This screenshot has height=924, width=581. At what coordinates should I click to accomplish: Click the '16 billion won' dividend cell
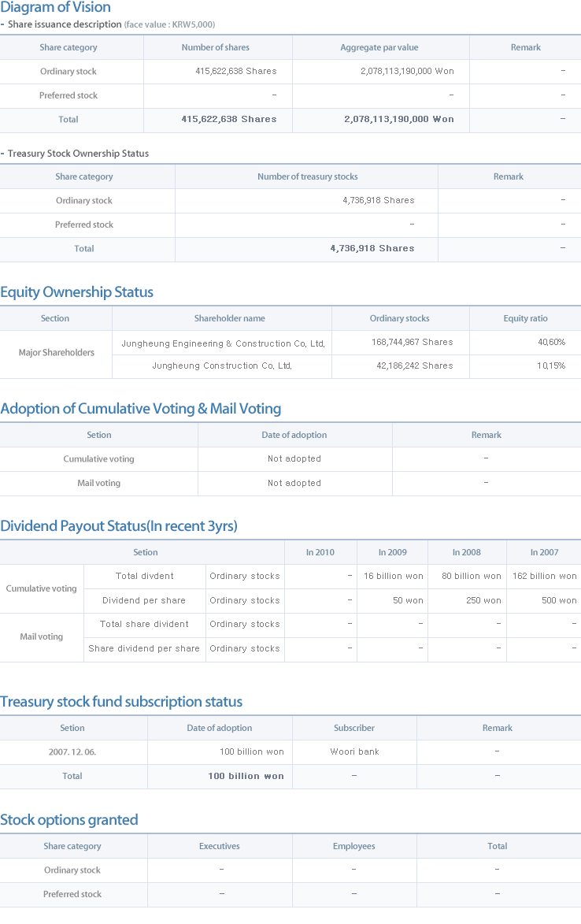click(x=393, y=576)
